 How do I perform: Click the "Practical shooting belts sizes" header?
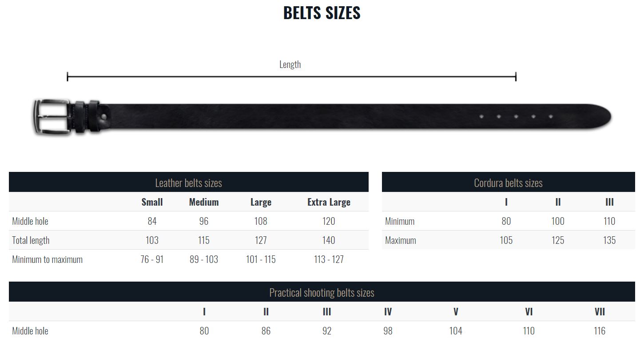pos(322,292)
